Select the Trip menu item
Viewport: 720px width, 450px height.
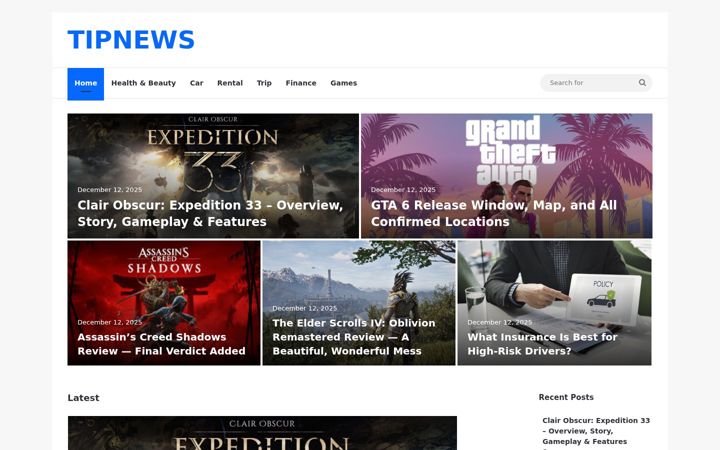tap(264, 83)
